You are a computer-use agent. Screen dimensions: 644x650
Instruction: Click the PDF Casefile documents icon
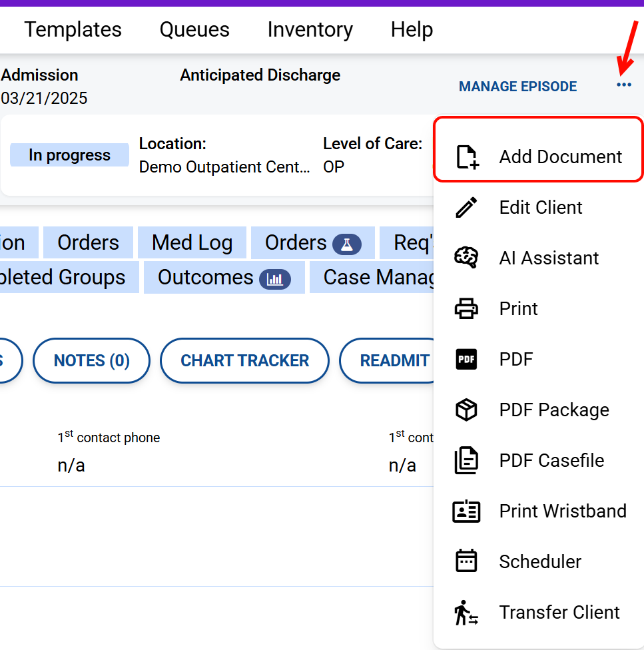(466, 461)
